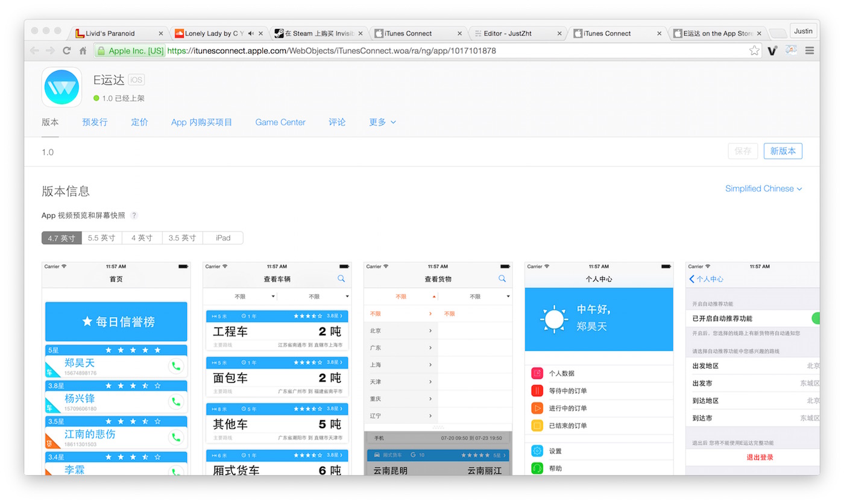The height and width of the screenshot is (504, 844).
Task: Expand the 广东 row chevron
Action: pos(430,348)
